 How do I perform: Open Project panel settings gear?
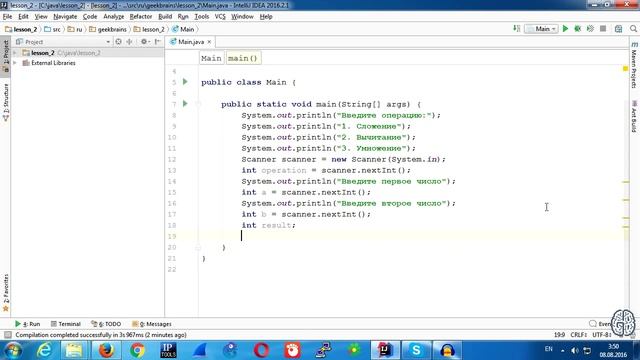coord(144,42)
